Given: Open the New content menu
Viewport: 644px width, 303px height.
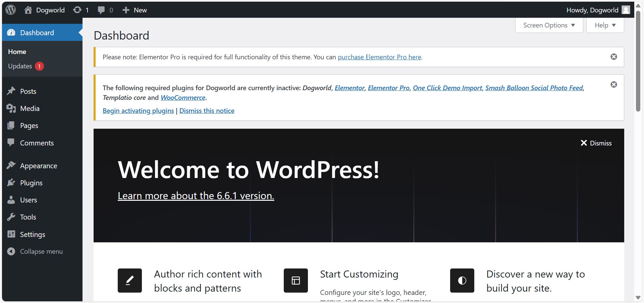Looking at the screenshot, I should click(x=135, y=10).
